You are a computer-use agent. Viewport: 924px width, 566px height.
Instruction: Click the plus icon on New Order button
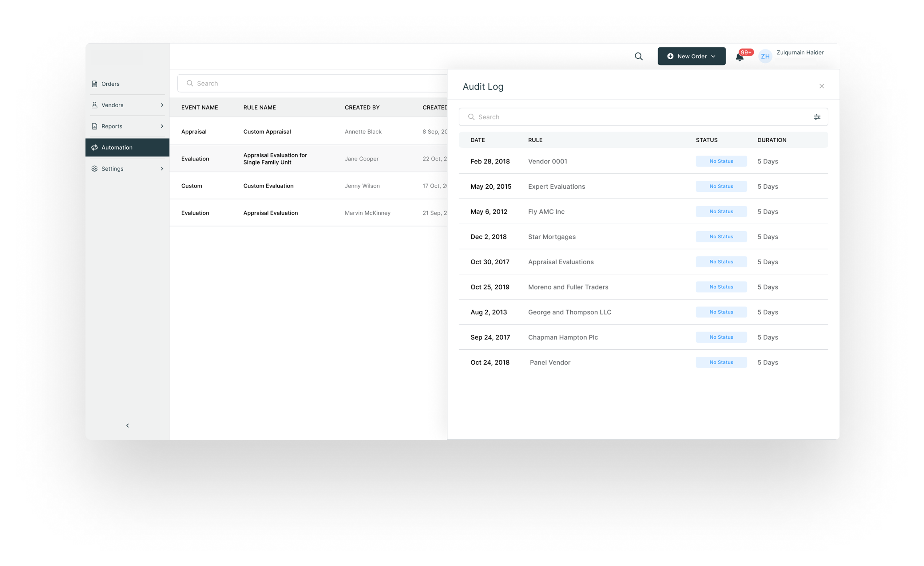coord(670,56)
